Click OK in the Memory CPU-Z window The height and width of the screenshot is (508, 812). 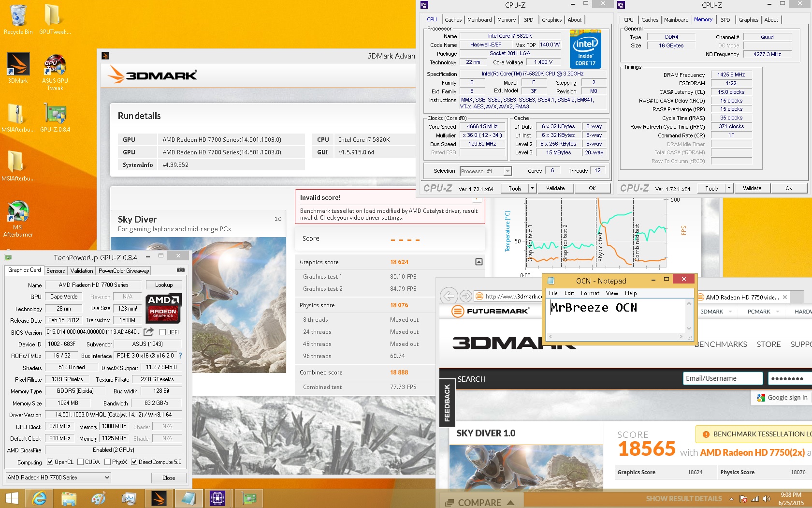coord(789,188)
